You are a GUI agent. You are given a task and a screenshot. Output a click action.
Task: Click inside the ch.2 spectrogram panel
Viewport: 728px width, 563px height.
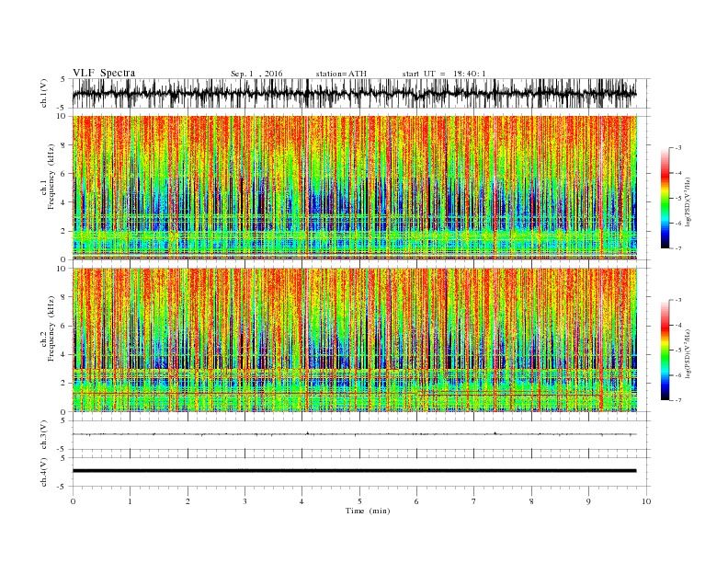click(355, 340)
